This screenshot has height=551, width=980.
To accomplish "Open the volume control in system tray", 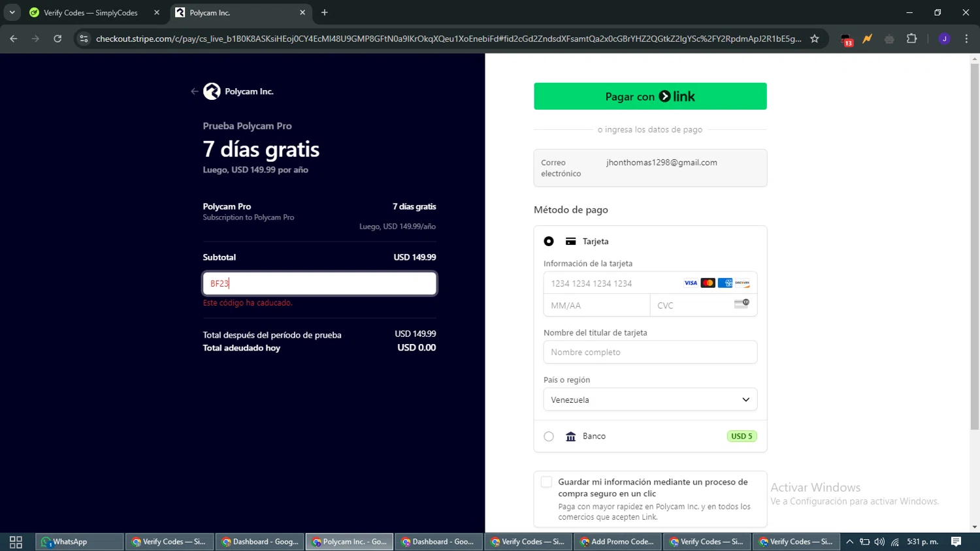I will (879, 542).
